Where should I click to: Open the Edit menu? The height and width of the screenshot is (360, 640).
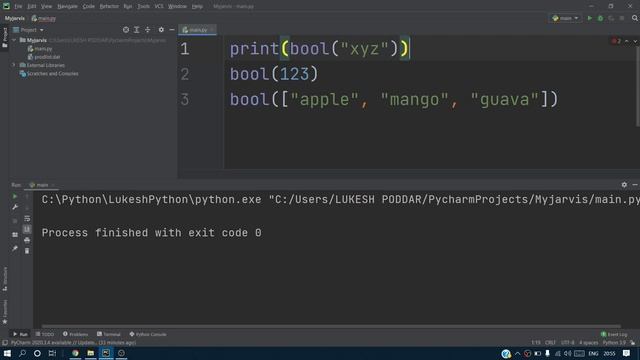coord(32,6)
